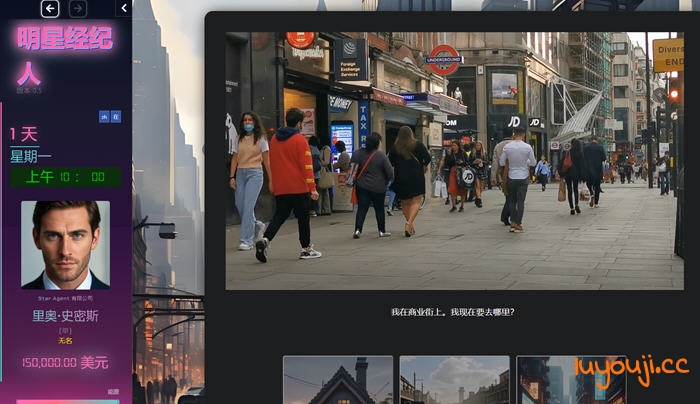Open the agent portrait photo
This screenshot has width=700, height=404.
click(66, 244)
